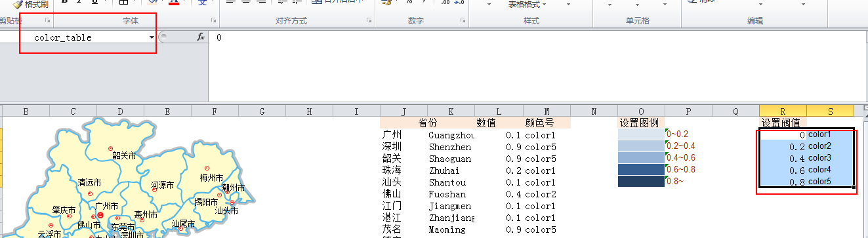Viewport: 868px width, 238px height.
Task: Select the 0.8~ darkest legend swatch
Action: click(641, 181)
